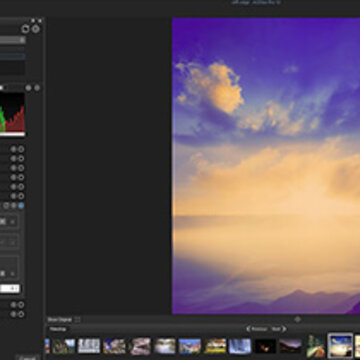This screenshot has height=360, width=360.
Task: Click the round handle above the filmstrip
Action: (x=298, y=319)
